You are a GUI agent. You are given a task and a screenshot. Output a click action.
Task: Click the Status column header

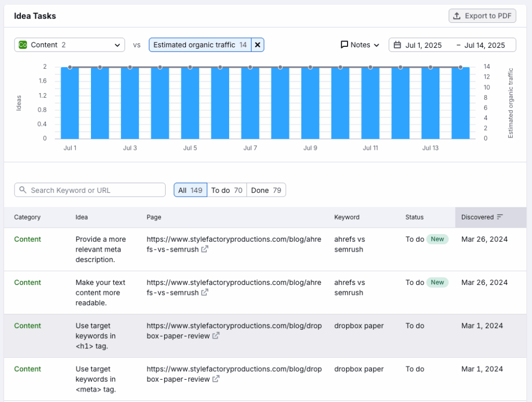point(414,217)
